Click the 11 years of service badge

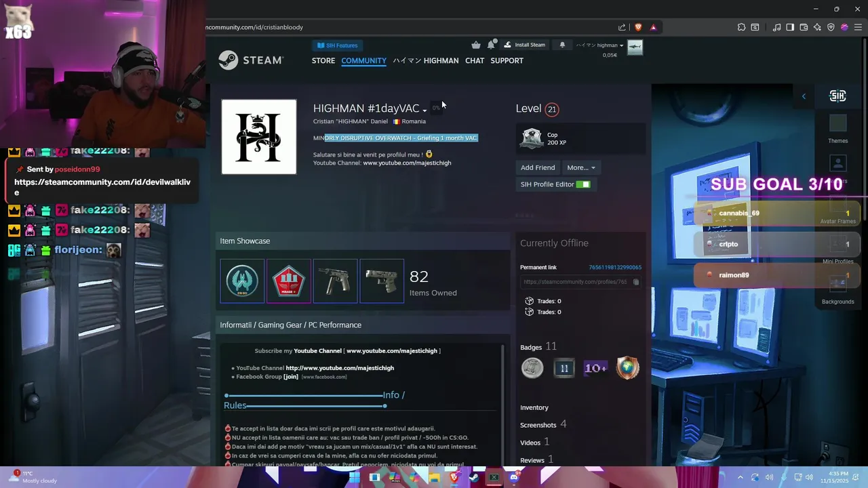point(564,368)
